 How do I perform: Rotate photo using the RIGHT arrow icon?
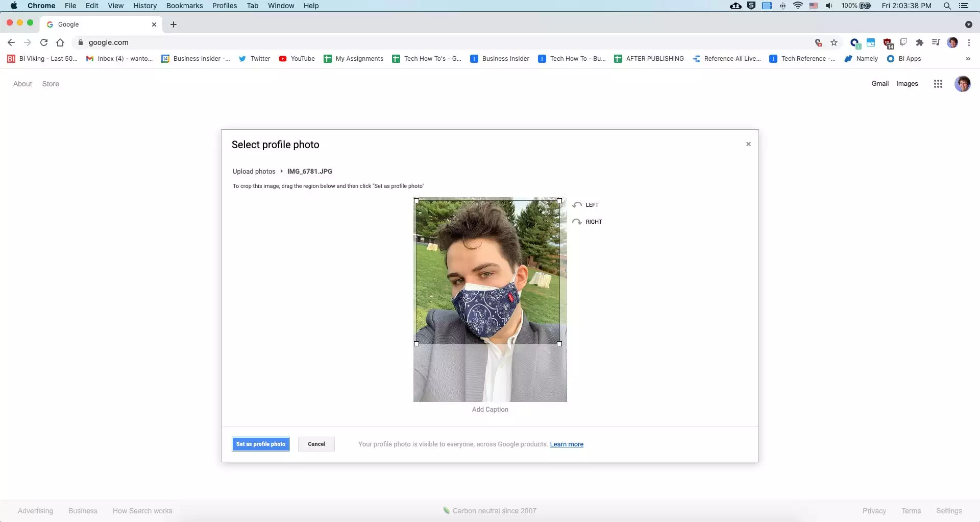click(577, 222)
